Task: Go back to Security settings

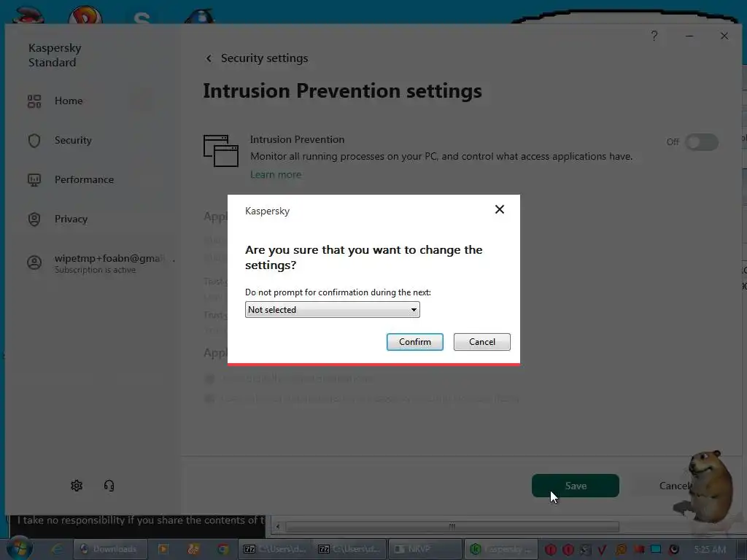Action: (x=209, y=58)
